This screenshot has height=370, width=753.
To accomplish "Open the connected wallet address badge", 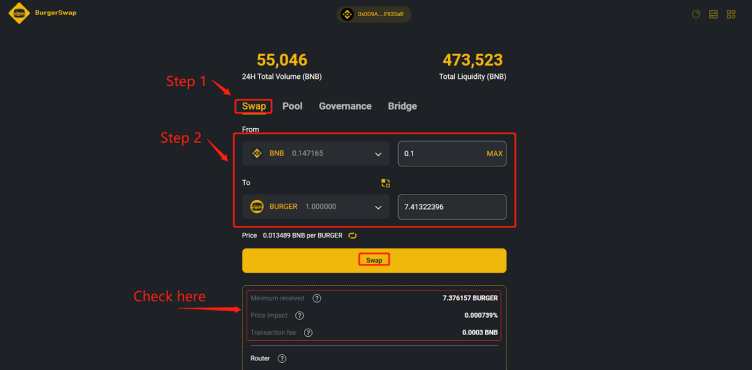I will pos(374,14).
